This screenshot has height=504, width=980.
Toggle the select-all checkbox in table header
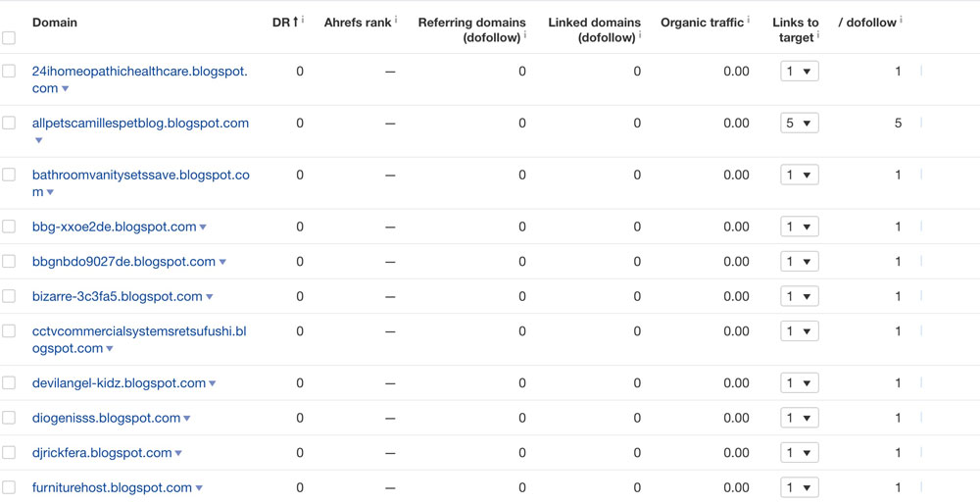tap(9, 38)
